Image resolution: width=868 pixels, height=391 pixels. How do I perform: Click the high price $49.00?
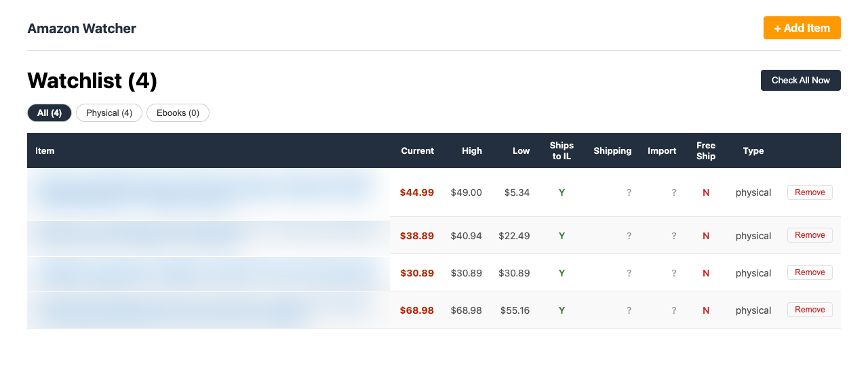(467, 192)
